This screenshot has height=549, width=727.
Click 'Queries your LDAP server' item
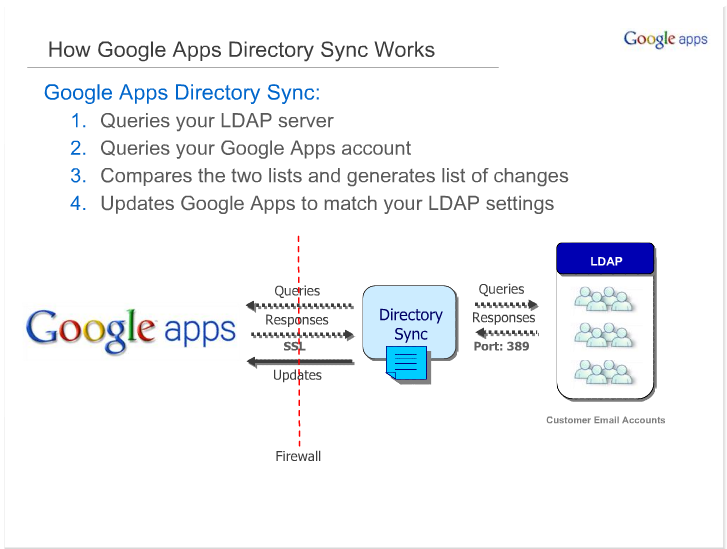point(217,121)
